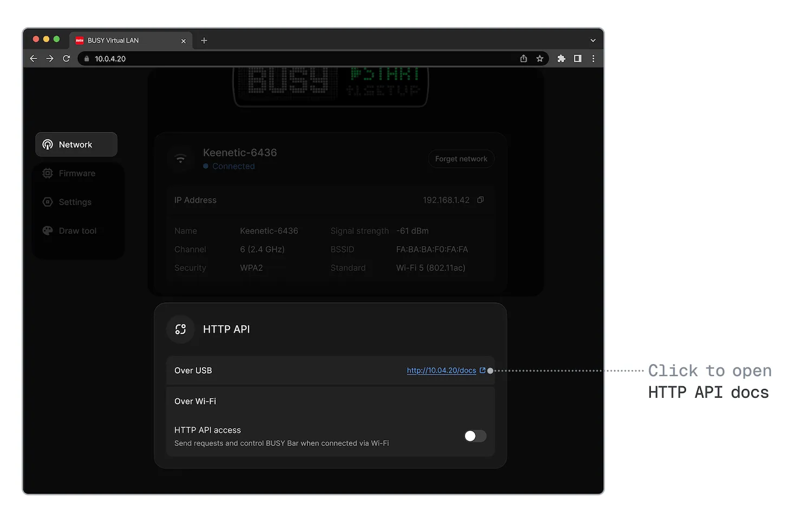812x521 pixels.
Task: Enable the HTTP API access toggle
Action: [475, 436]
